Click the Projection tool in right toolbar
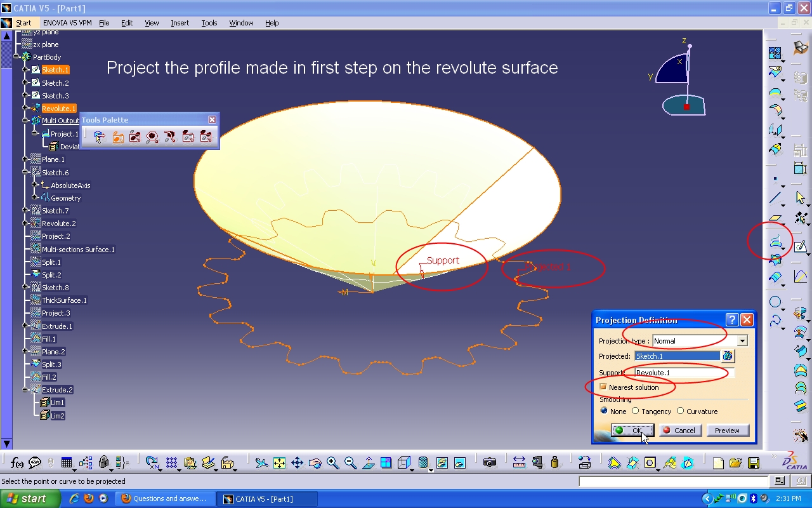812x508 pixels. [x=775, y=242]
